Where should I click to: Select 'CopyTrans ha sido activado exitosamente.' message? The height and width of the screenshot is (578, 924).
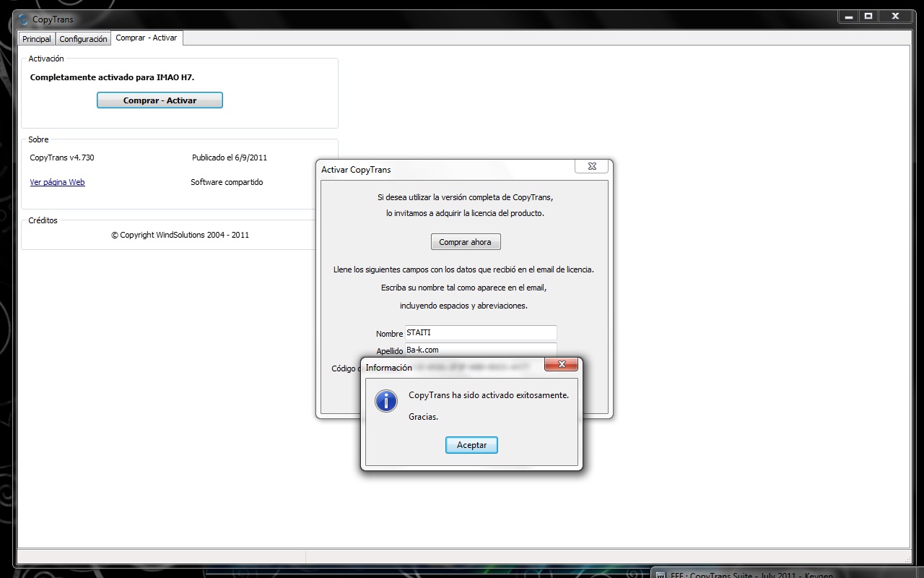click(489, 395)
